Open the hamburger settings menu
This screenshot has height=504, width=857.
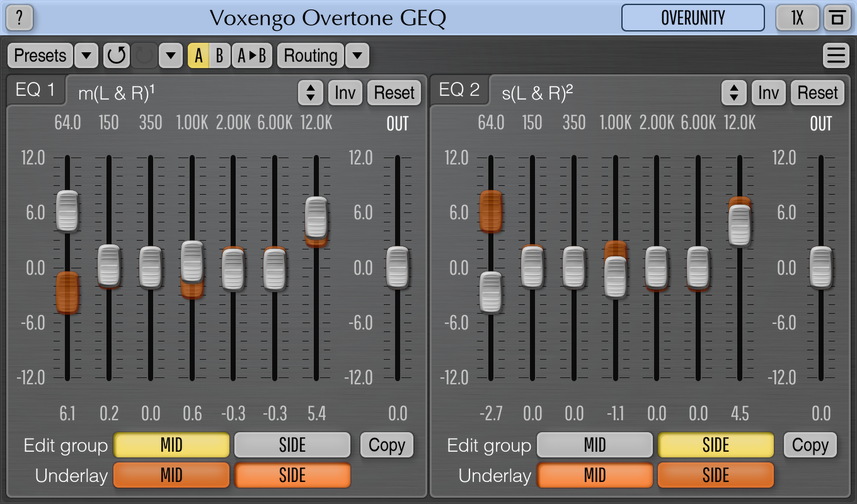(835, 56)
